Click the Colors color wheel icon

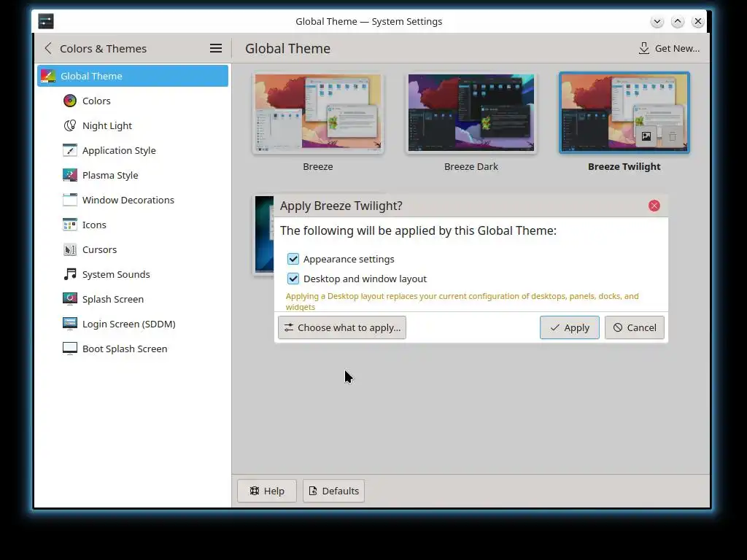tap(70, 101)
